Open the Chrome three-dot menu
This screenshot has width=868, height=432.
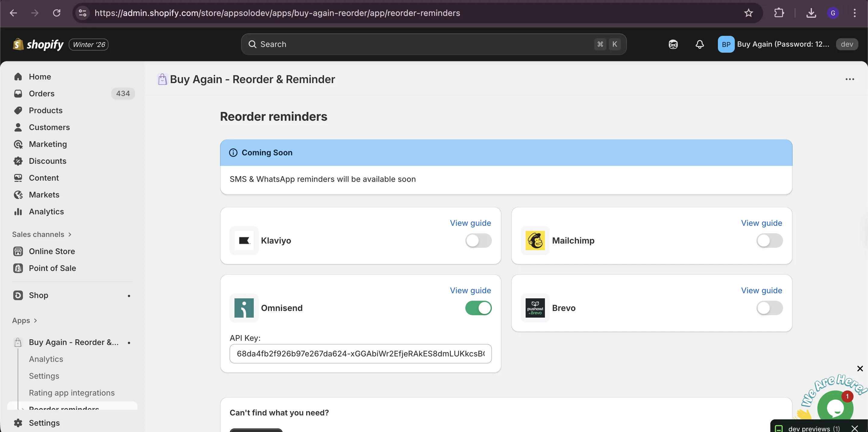(x=854, y=13)
